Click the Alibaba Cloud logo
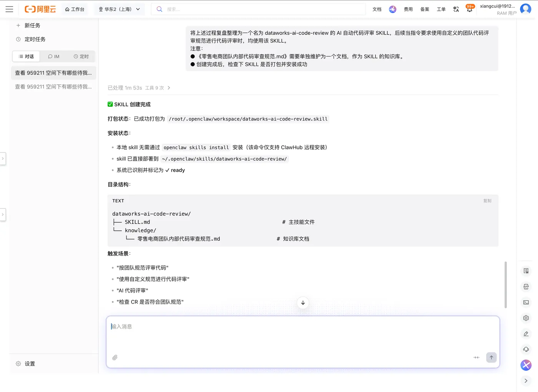This screenshot has width=538, height=392. pyautogui.click(x=40, y=9)
